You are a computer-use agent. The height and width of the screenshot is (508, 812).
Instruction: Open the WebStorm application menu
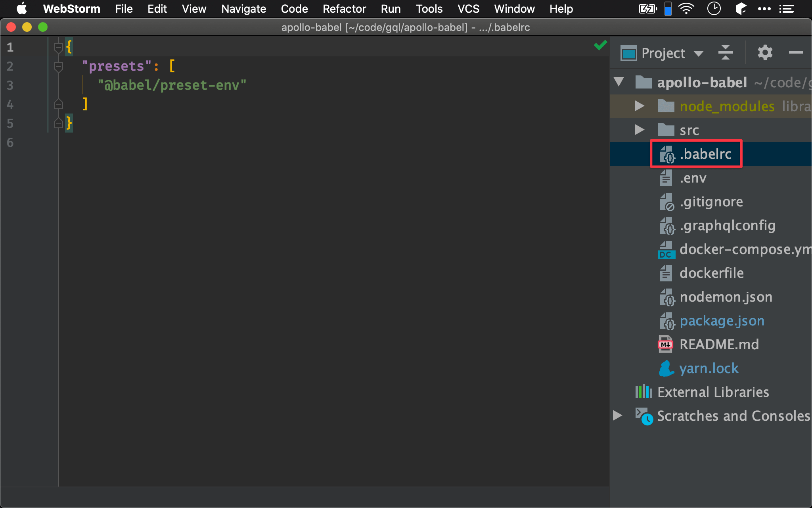coord(71,9)
